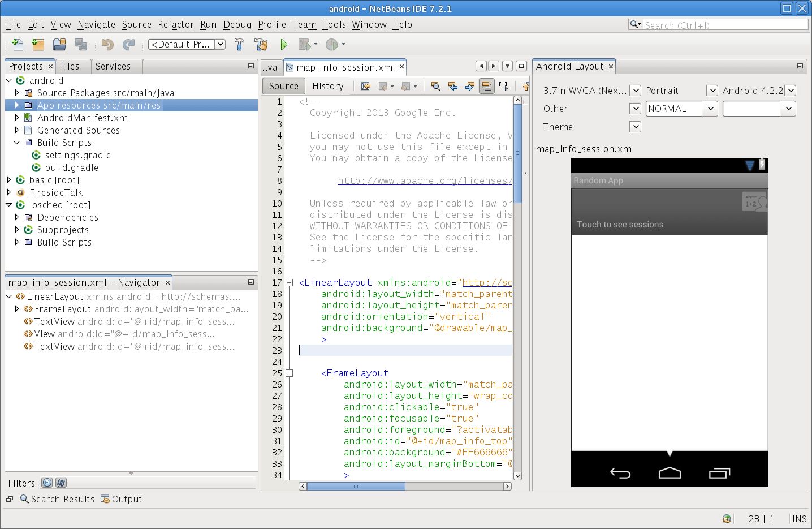
Task: Enable the first Filters toggle below Navigator
Action: [46, 483]
